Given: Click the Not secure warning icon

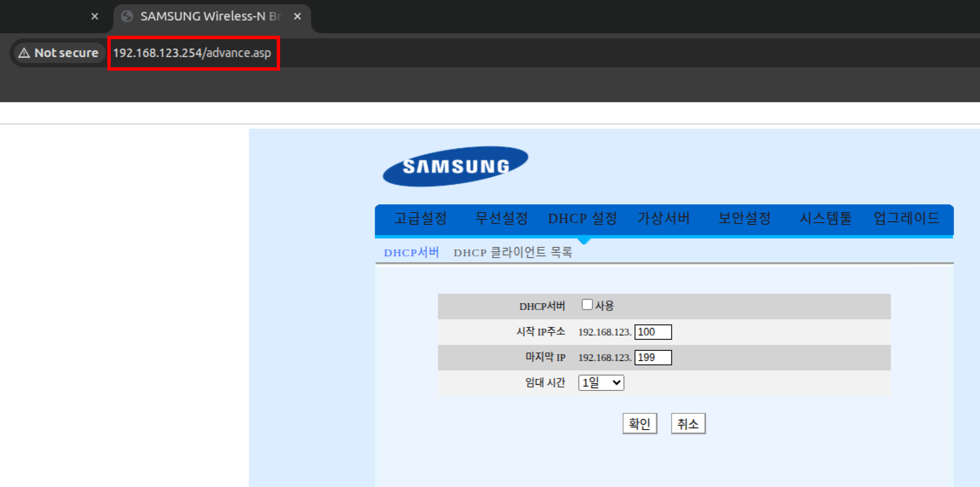Looking at the screenshot, I should click(24, 53).
